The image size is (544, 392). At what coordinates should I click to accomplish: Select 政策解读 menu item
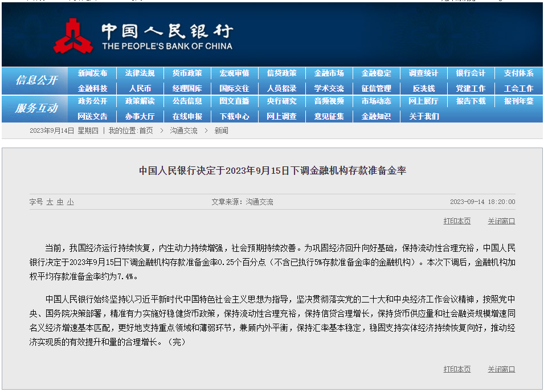coord(140,101)
